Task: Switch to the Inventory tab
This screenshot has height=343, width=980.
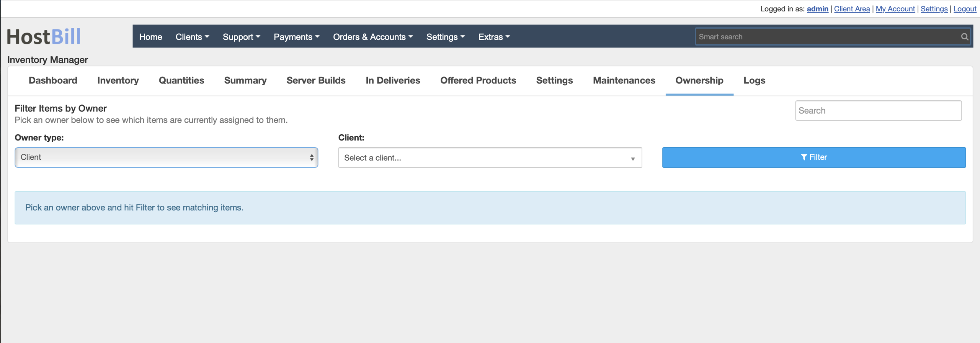Action: point(118,80)
